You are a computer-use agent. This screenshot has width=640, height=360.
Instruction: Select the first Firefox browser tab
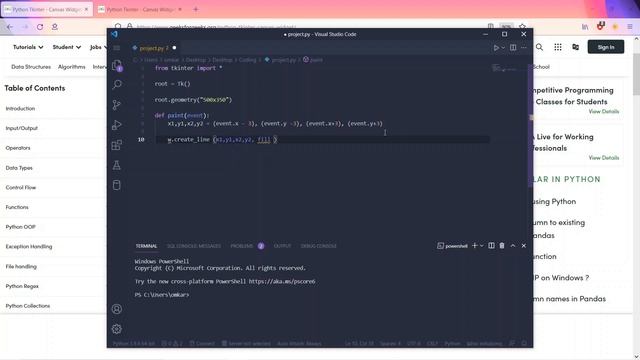coord(47,9)
